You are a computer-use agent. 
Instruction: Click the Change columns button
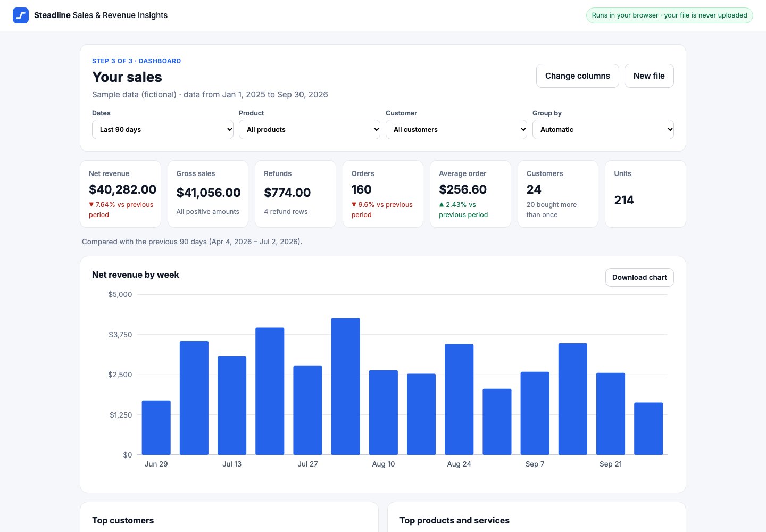[x=578, y=76]
